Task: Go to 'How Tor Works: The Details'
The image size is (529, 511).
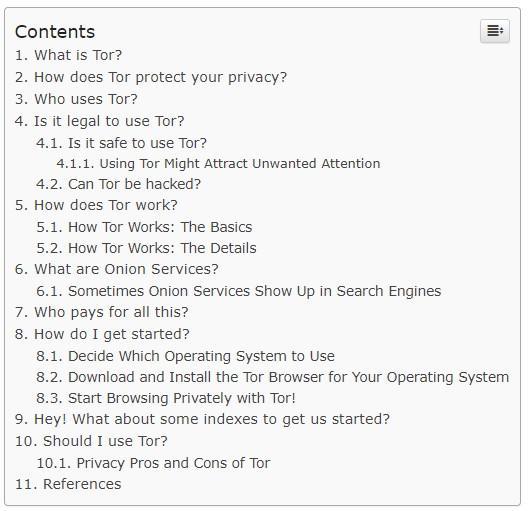Action: tap(146, 248)
